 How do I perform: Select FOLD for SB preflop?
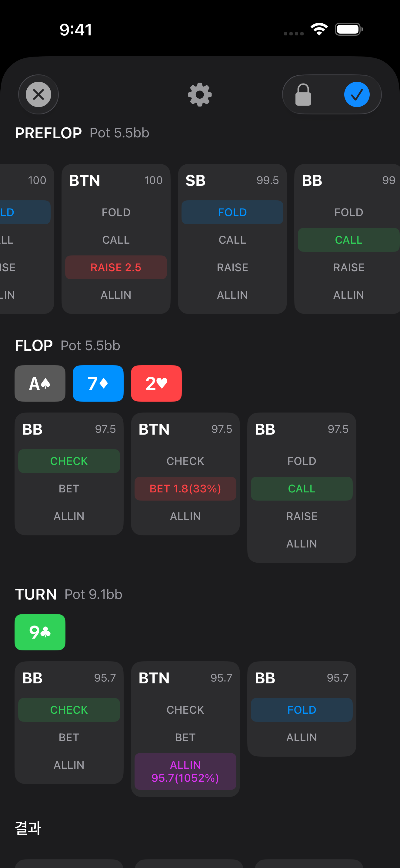(x=232, y=212)
